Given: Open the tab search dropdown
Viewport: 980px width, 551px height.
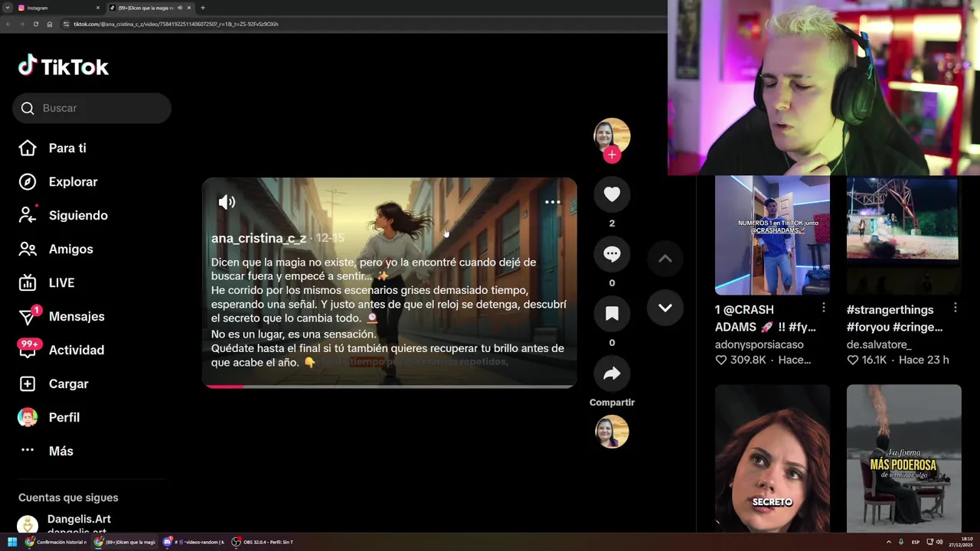Looking at the screenshot, I should (7, 8).
